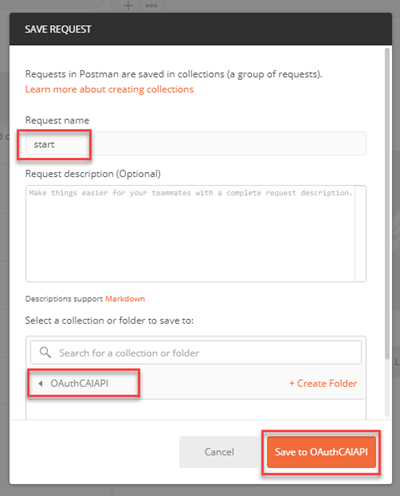Focus the Search for a collection field

tap(196, 352)
